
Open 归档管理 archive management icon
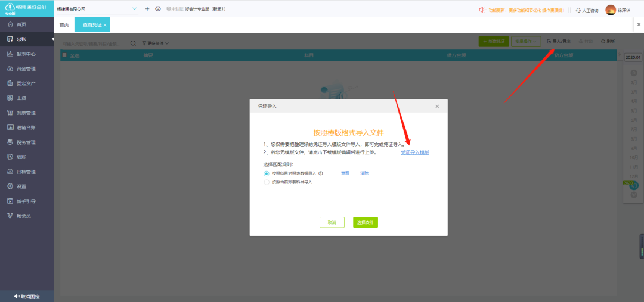click(x=11, y=172)
